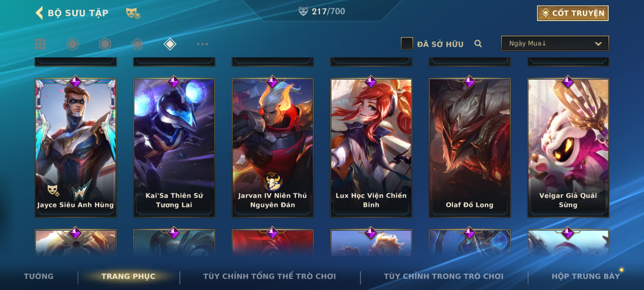This screenshot has width=644, height=290.
Task: Select the hexagon rarity filter icon
Action: (x=105, y=44)
